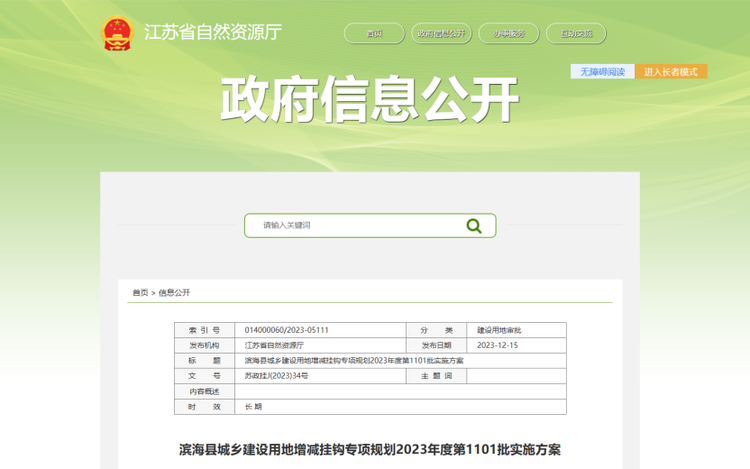The image size is (750, 469).
Task: Click the national emblem logo
Action: (x=118, y=33)
